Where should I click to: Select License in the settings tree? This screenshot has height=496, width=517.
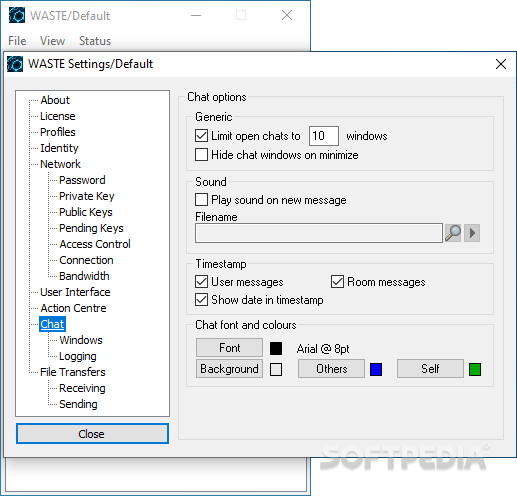point(58,116)
